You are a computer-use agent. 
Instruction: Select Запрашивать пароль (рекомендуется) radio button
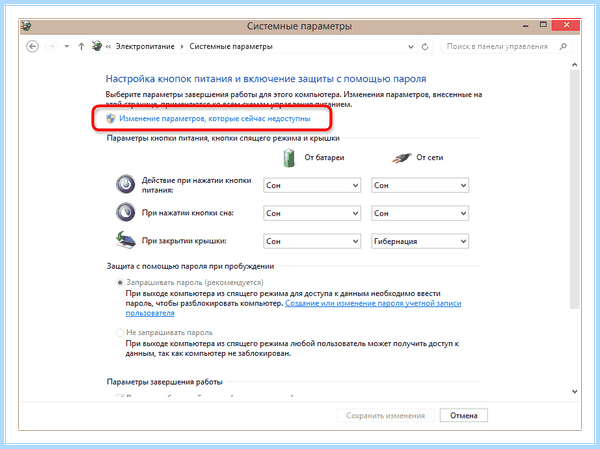pyautogui.click(x=120, y=282)
